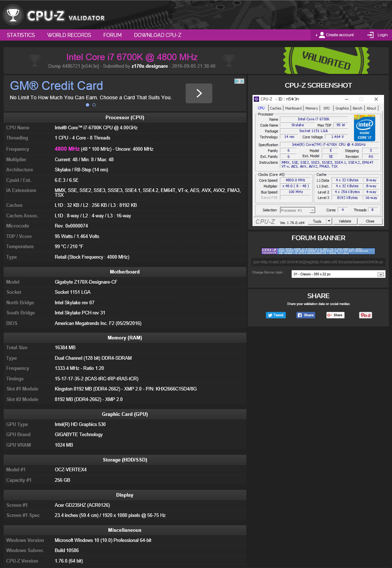Open the WORLD RECORDS page

point(69,35)
